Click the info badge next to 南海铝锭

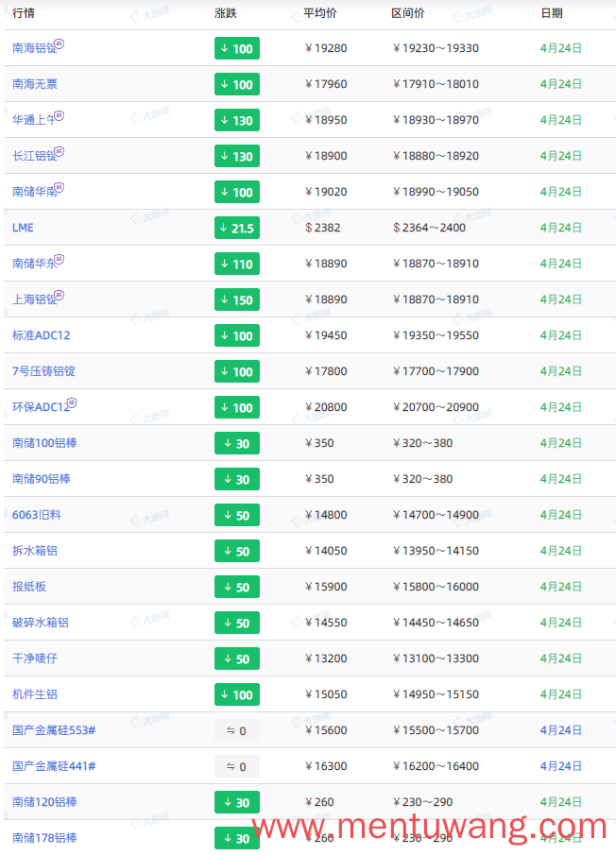[x=60, y=43]
